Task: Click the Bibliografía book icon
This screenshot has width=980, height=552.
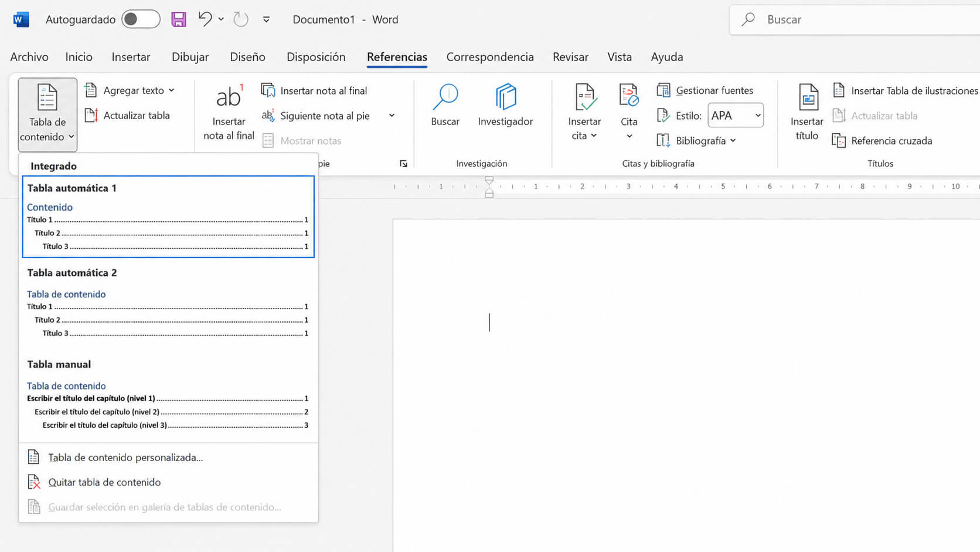Action: coord(663,141)
